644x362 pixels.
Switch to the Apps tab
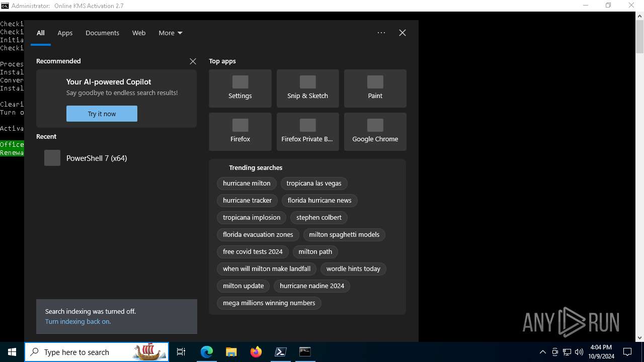tap(65, 33)
